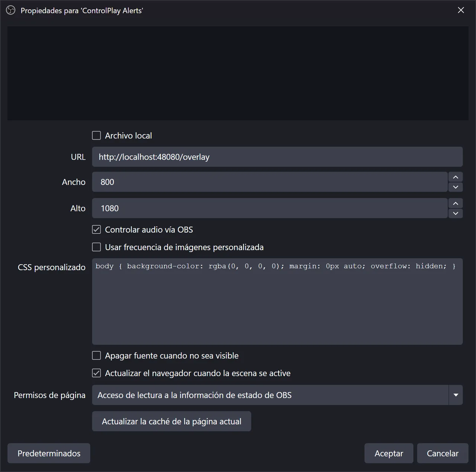Decrease Alto value with down arrow
Image resolution: width=476 pixels, height=472 pixels.
pos(456,213)
